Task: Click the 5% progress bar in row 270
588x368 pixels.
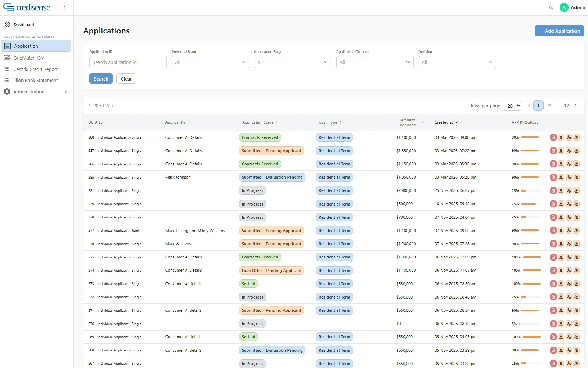Action: pyautogui.click(x=530, y=324)
